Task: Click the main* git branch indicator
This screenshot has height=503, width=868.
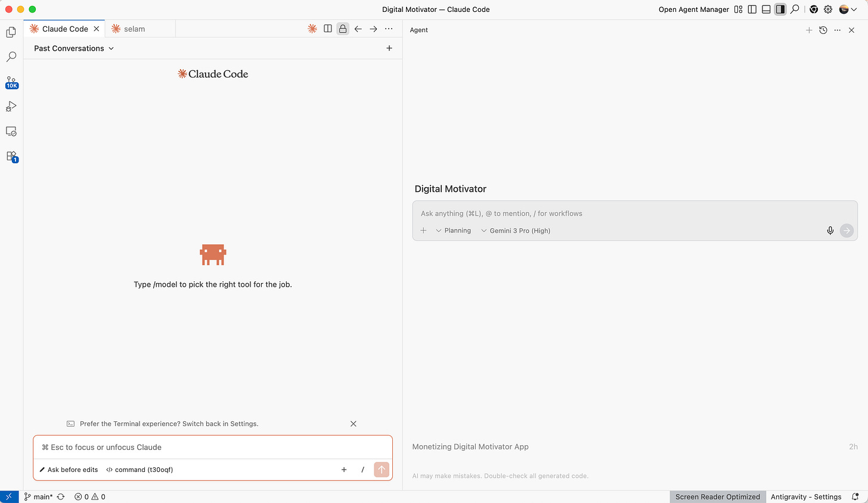Action: pos(38,496)
